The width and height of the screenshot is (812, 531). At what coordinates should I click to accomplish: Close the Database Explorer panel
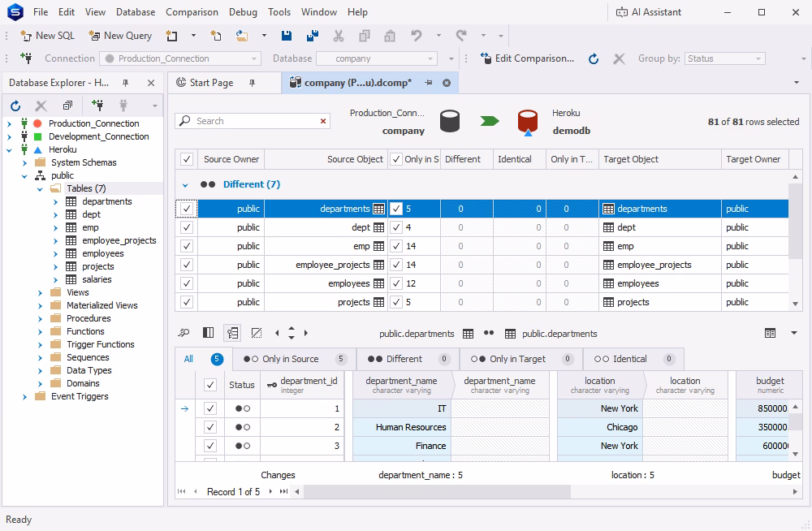pos(151,83)
